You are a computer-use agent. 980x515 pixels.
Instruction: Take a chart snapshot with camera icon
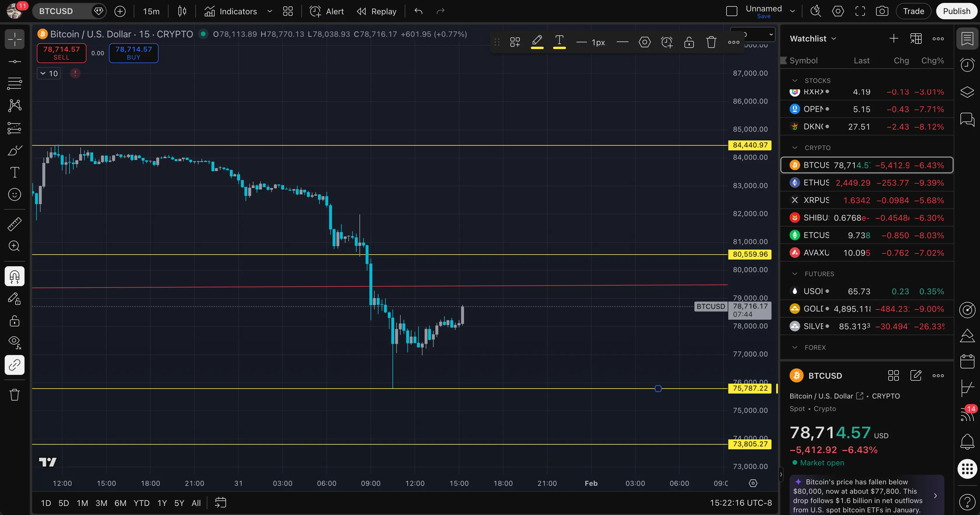[882, 11]
